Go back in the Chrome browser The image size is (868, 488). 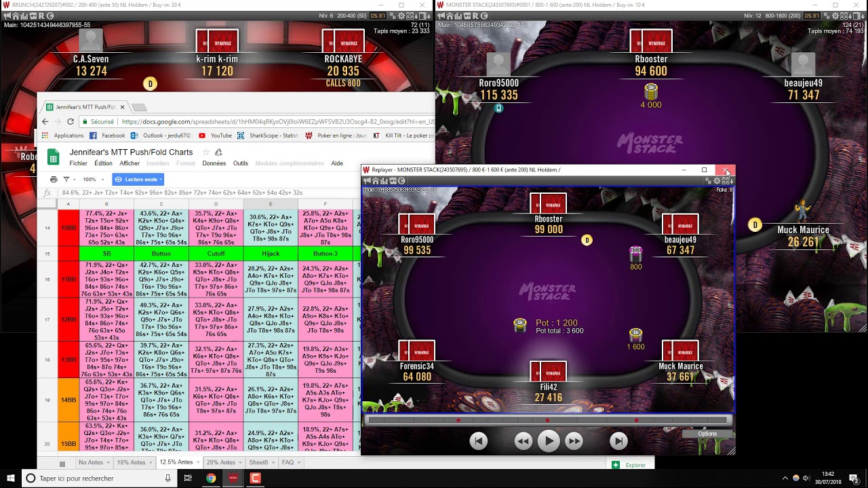tap(45, 122)
